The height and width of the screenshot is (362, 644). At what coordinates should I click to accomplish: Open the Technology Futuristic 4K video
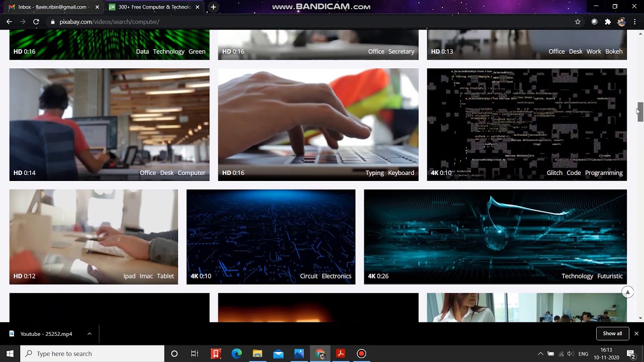pos(496,237)
